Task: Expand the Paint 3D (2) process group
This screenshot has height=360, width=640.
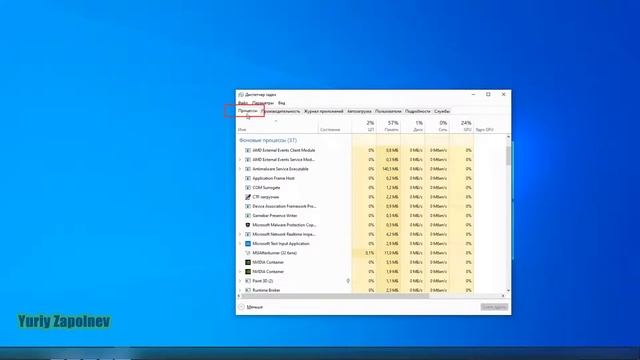Action: pos(240,281)
